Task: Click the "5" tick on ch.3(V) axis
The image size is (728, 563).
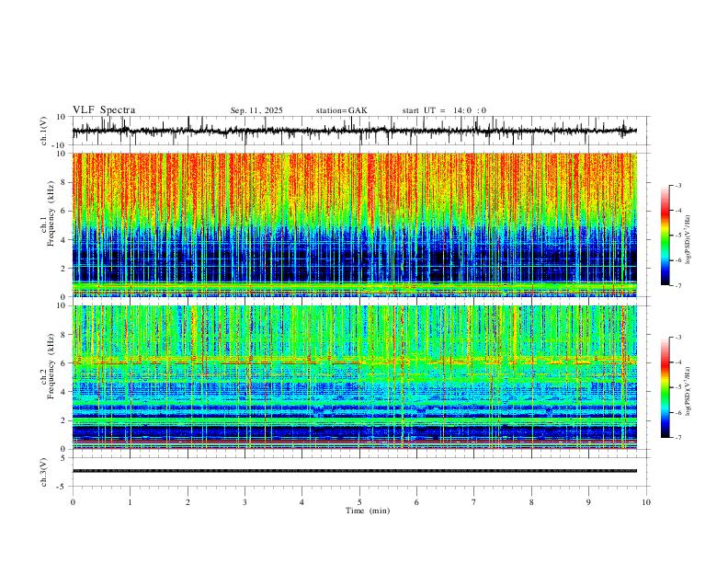Action: pos(63,458)
